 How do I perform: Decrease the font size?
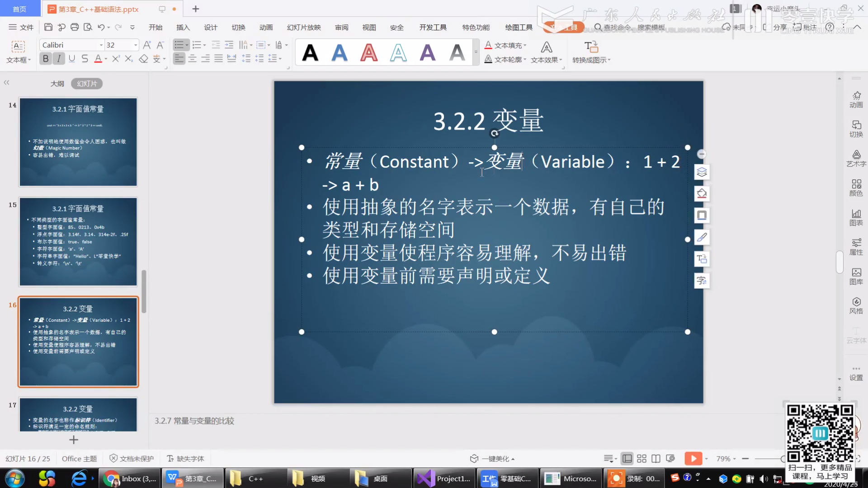[160, 45]
